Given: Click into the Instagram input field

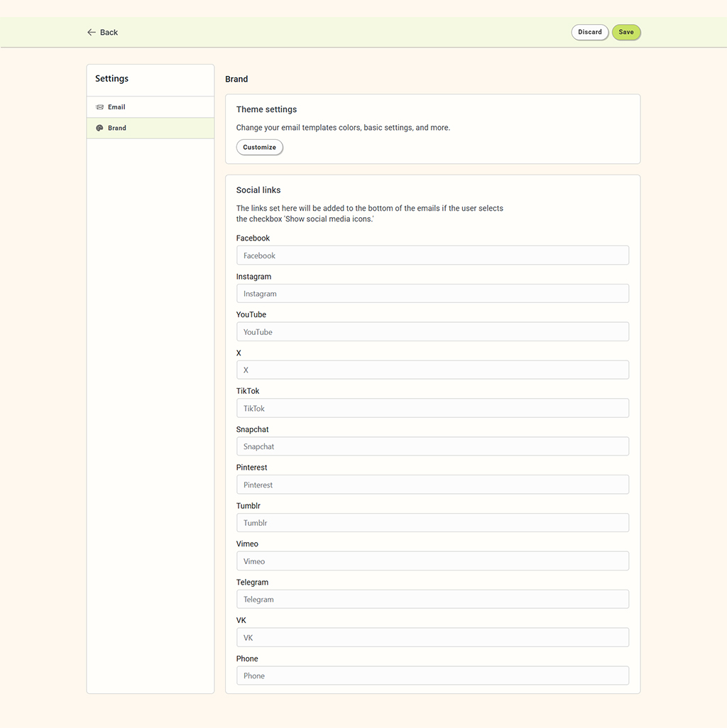Looking at the screenshot, I should coord(432,294).
